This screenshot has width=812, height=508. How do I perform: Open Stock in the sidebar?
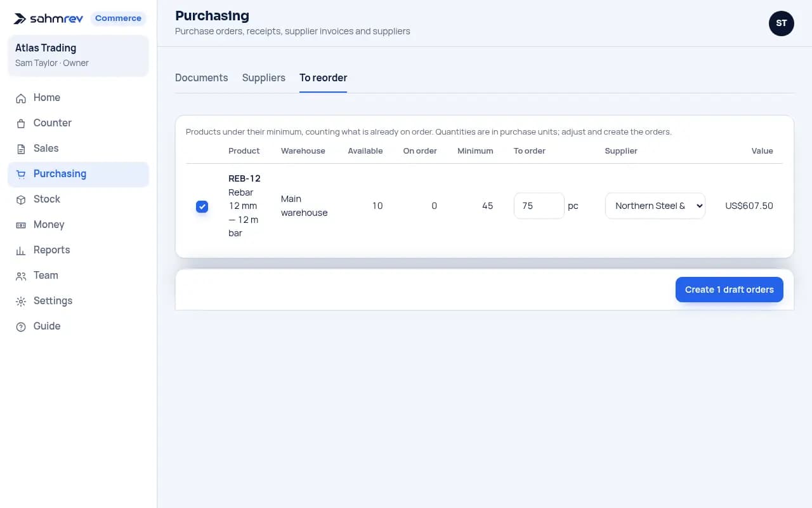[78, 199]
